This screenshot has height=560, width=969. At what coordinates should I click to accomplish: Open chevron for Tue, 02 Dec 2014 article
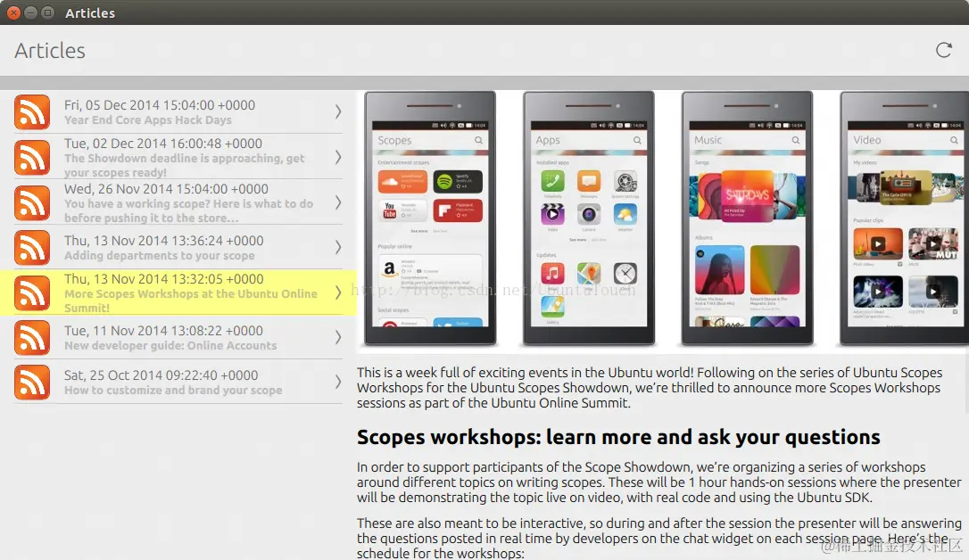[x=338, y=157]
